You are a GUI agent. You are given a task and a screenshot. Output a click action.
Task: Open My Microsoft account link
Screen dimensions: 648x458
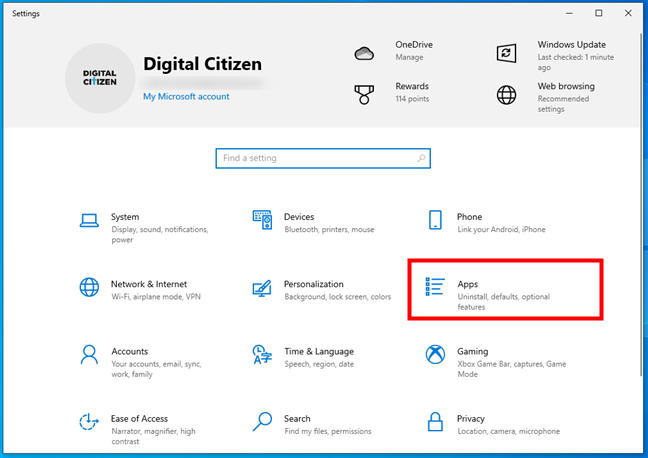[x=186, y=96]
